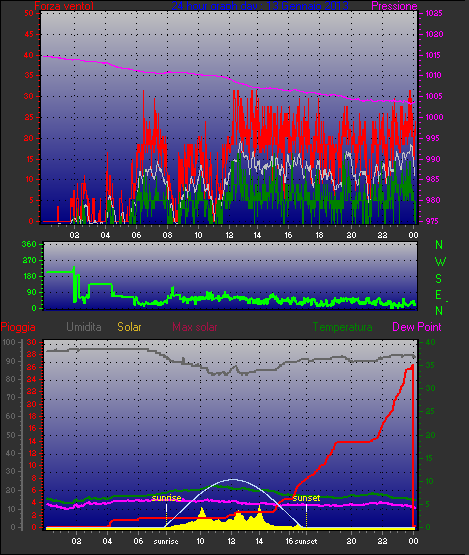Image resolution: width=469 pixels, height=555 pixels.
Task: Select '22' hour label on bottom chart axis
Action: click(382, 541)
